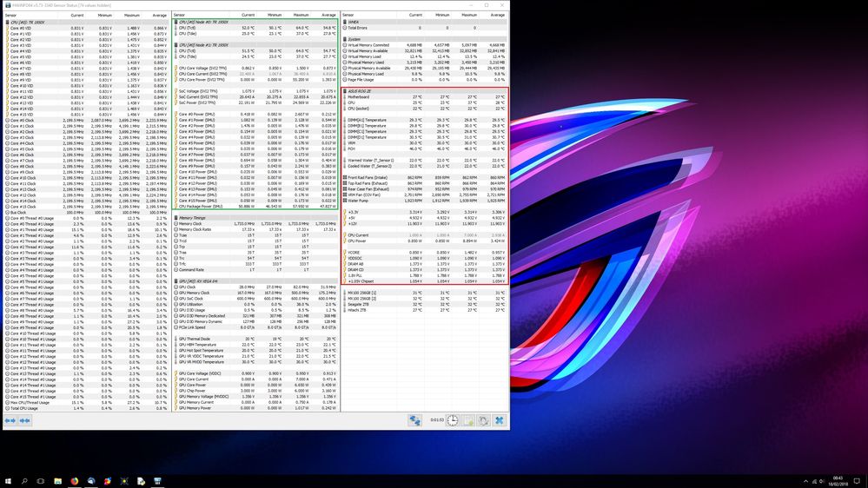The image size is (868, 488).
Task: Open the Action Center notification icon
Action: tap(857, 481)
